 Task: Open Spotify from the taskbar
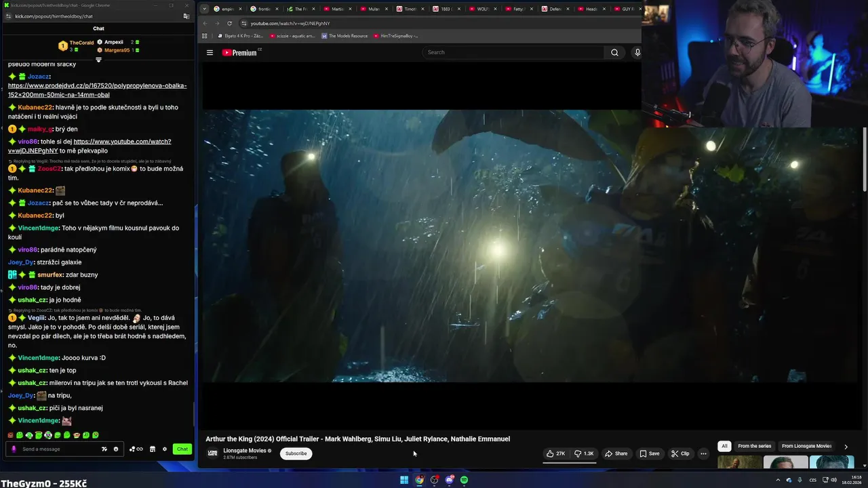point(465,480)
